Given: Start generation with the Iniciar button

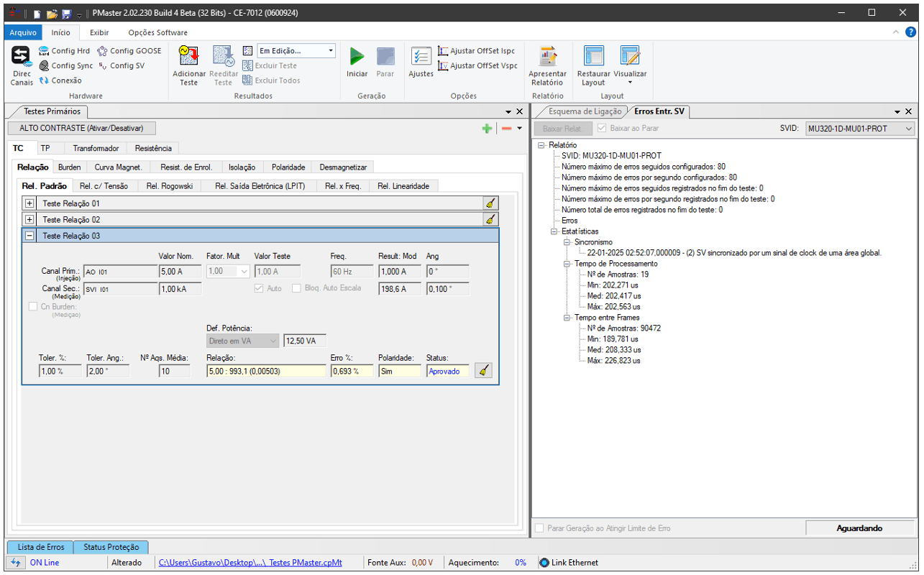Looking at the screenshot, I should pyautogui.click(x=357, y=57).
